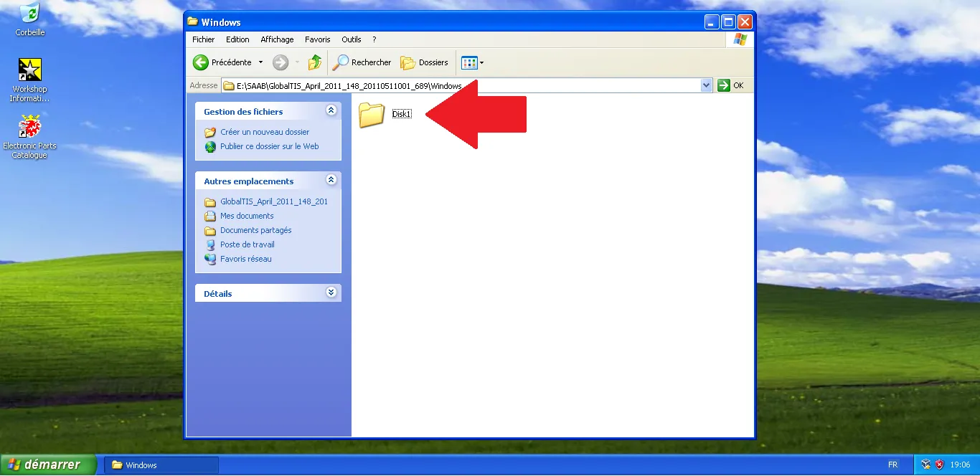
Task: Open the Rechercher search pane
Action: pyautogui.click(x=362, y=62)
